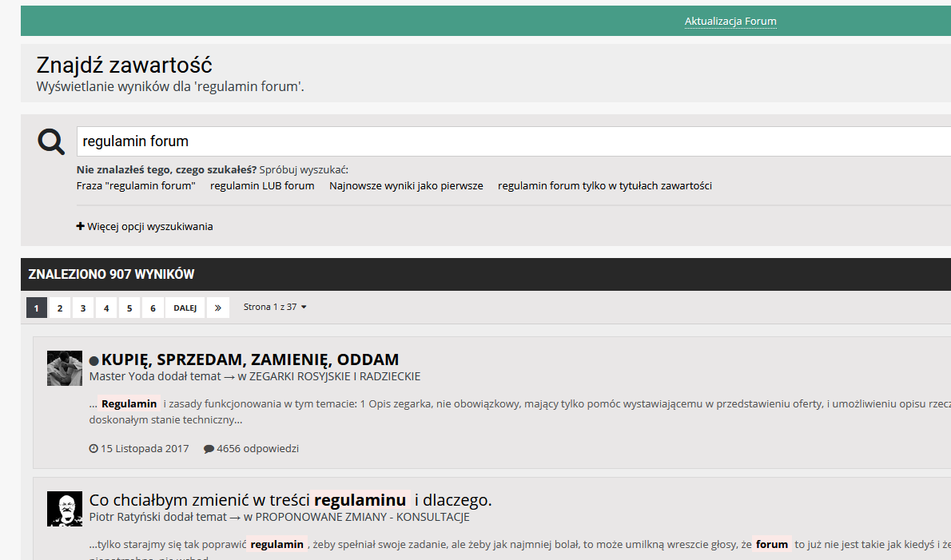Open topic 'KUPIĘ, SPRZEDAM, ZAMIENIĘ, ODDAM'
The height and width of the screenshot is (560, 951).
coord(249,359)
